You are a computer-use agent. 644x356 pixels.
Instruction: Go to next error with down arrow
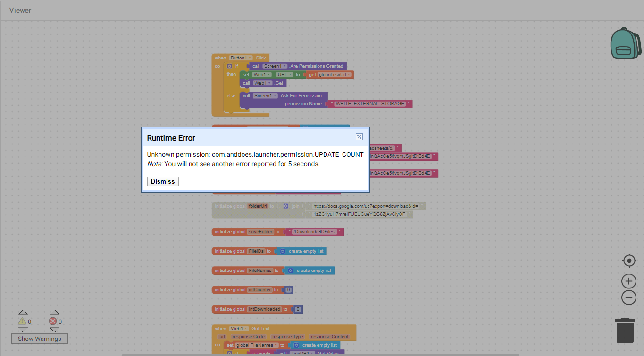point(54,330)
